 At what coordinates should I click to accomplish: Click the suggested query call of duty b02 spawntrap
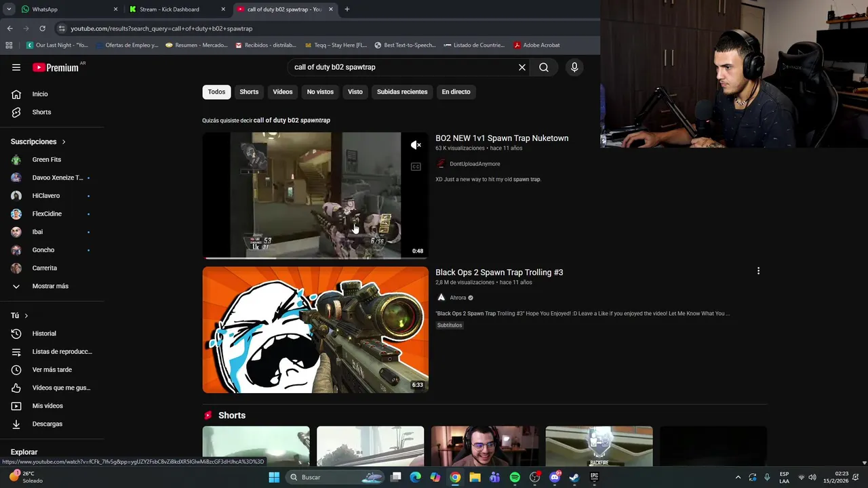[292, 120]
